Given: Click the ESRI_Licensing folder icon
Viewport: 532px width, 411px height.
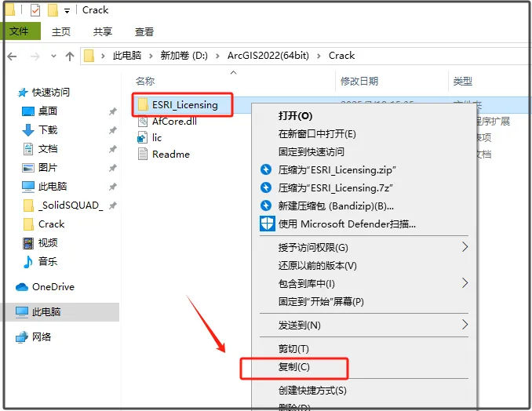Looking at the screenshot, I should [x=143, y=105].
